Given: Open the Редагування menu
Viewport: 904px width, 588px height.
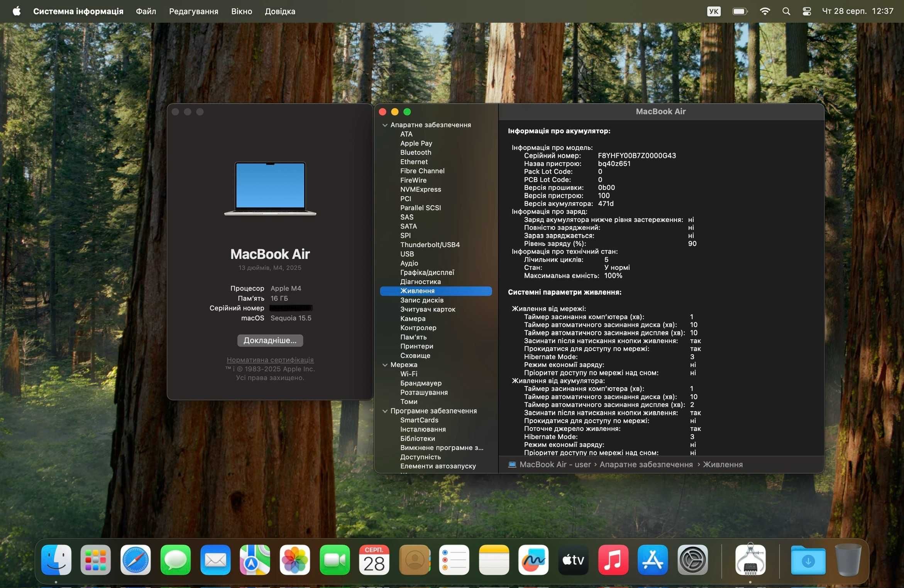Looking at the screenshot, I should [194, 11].
